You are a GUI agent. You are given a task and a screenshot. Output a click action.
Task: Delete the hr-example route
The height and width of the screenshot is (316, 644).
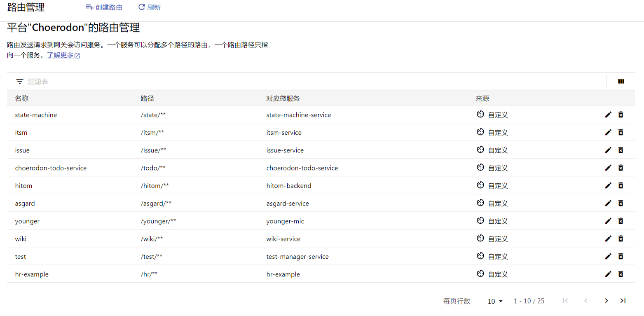point(621,274)
